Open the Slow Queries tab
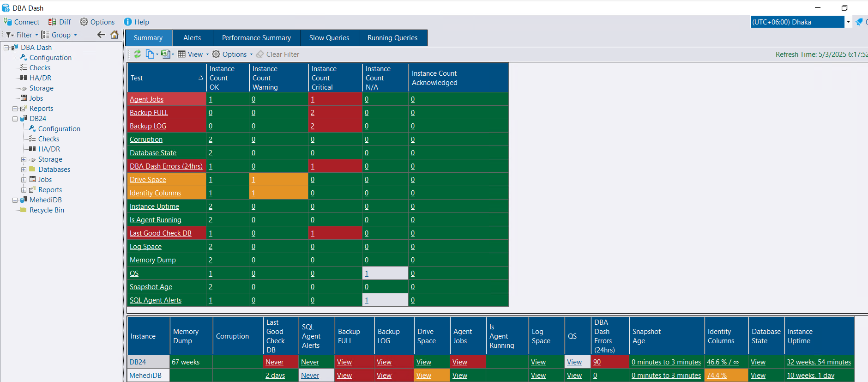Screen dimensions: 868x382 pos(329,38)
